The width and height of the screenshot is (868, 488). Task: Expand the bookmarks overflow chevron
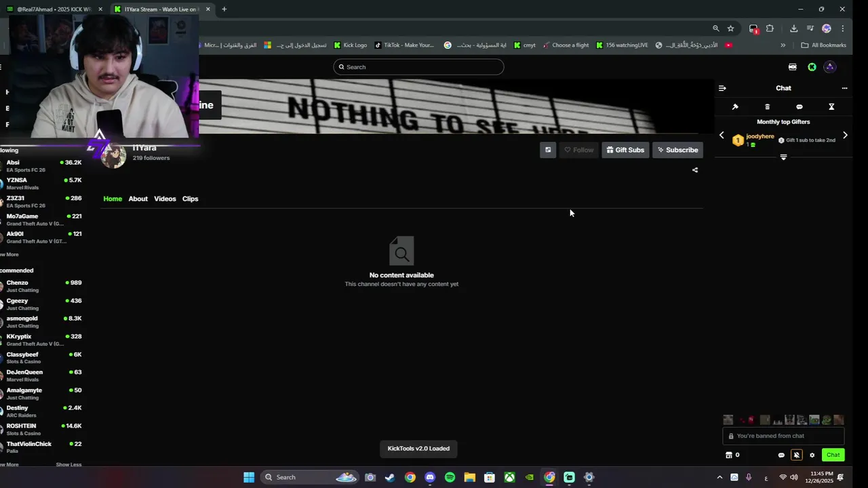click(783, 45)
